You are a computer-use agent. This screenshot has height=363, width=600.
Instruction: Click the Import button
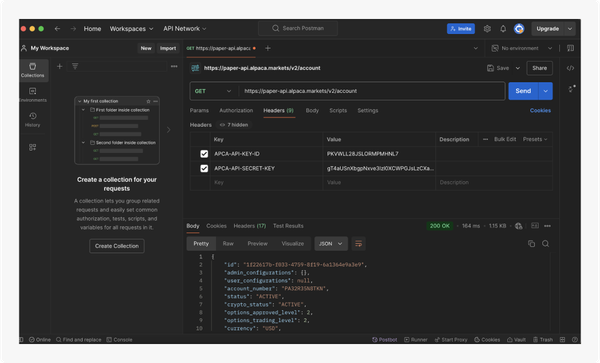[168, 48]
